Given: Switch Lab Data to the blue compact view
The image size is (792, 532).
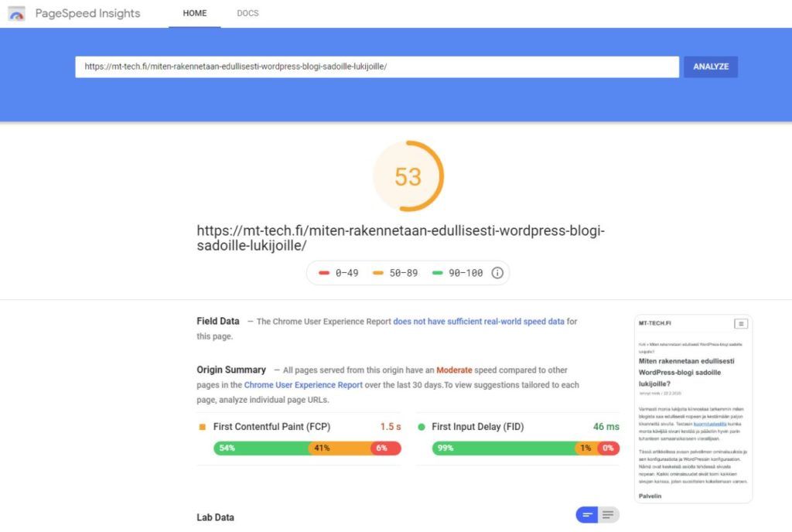Looking at the screenshot, I should pos(588,515).
